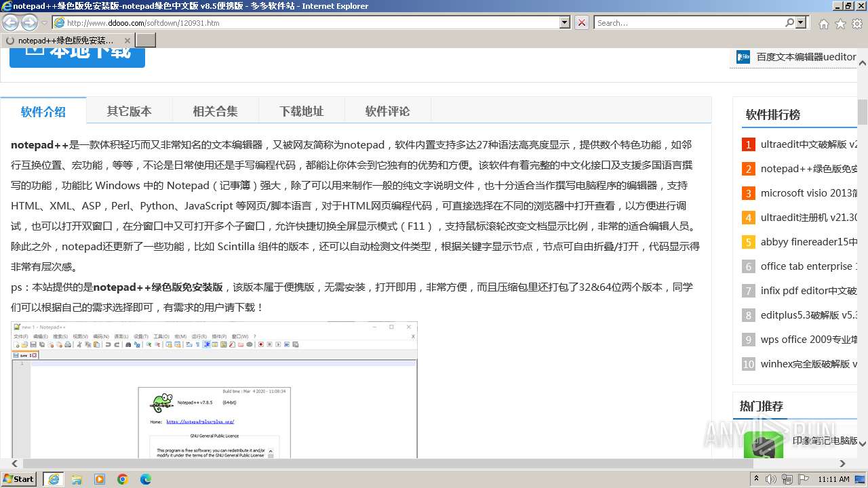Open a new blank browser tab
Screen dimensions: 868x488
[x=146, y=41]
